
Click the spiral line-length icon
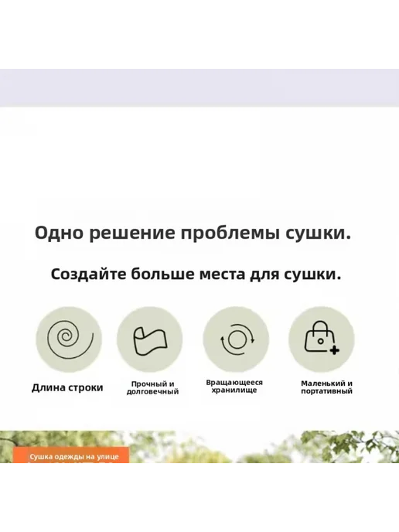click(69, 339)
